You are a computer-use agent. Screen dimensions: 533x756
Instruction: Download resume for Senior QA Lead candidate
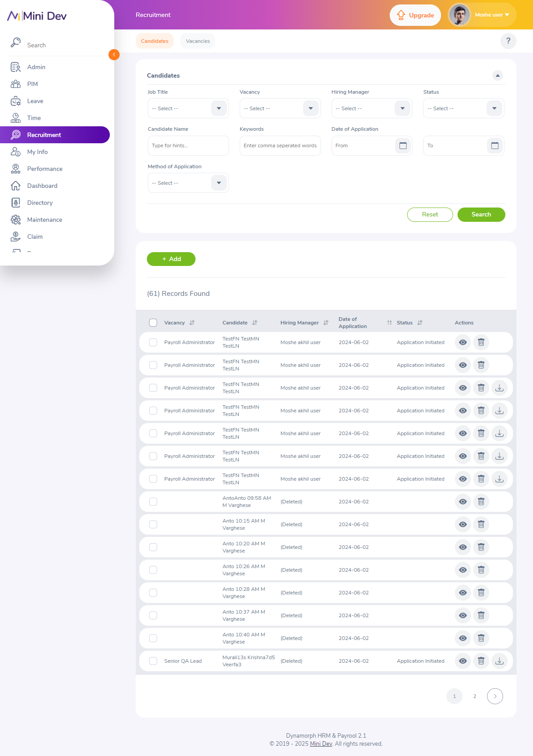point(499,661)
